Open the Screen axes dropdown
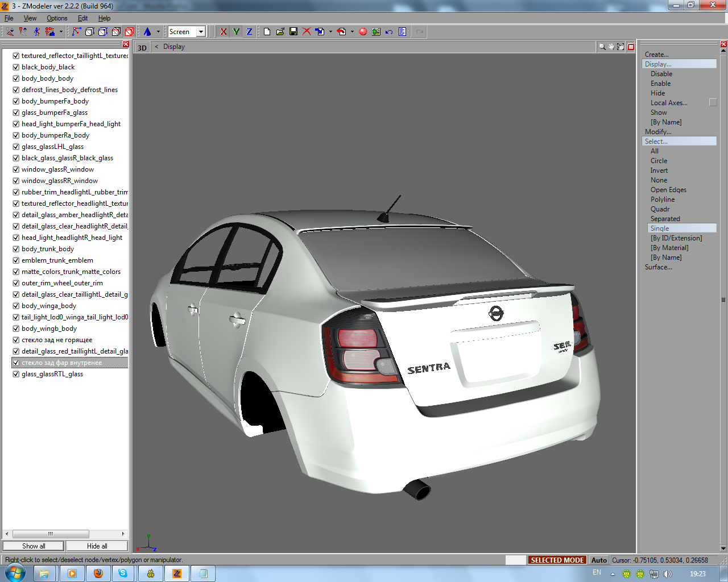728x582 pixels. click(x=201, y=32)
